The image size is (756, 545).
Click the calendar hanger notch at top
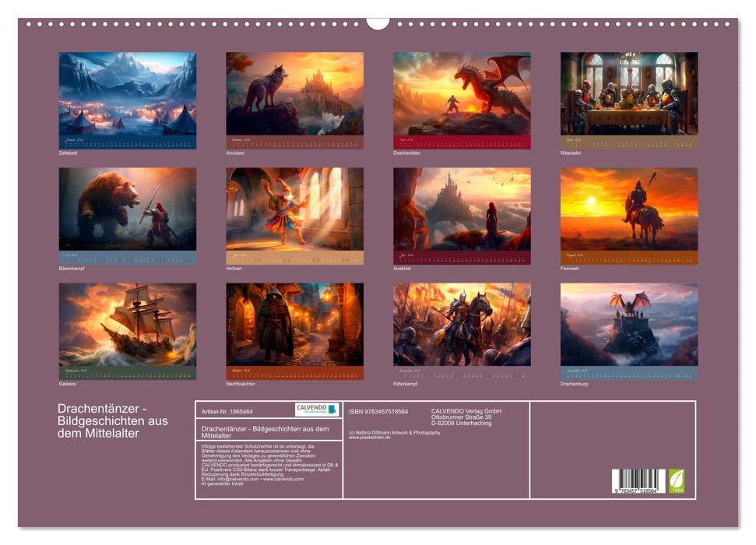click(378, 22)
